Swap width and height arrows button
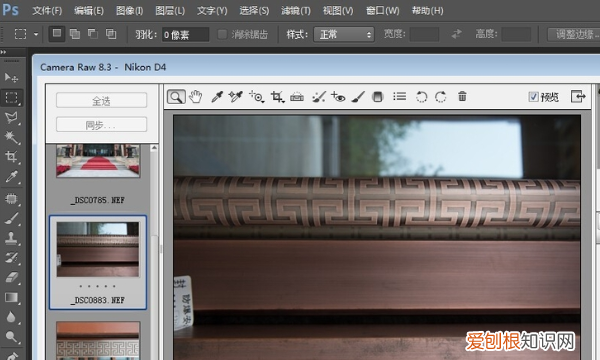Screen dimensions: 600x360 point(457,34)
